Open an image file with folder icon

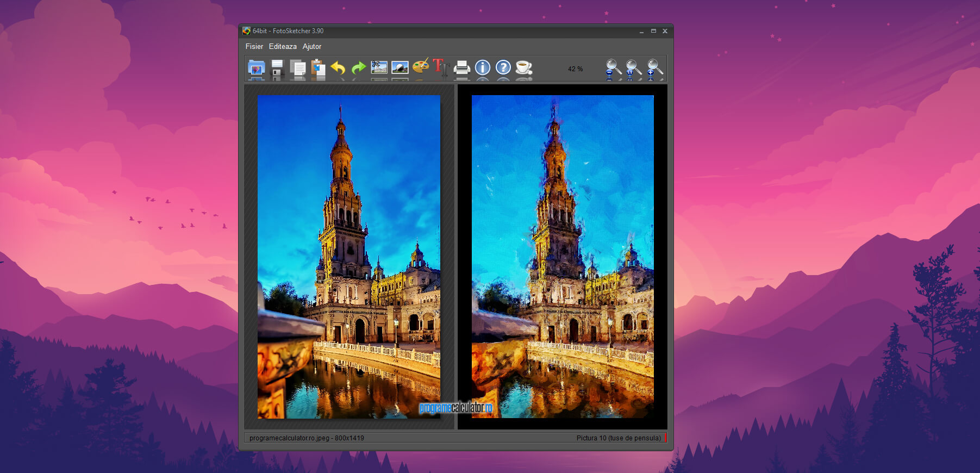point(256,68)
